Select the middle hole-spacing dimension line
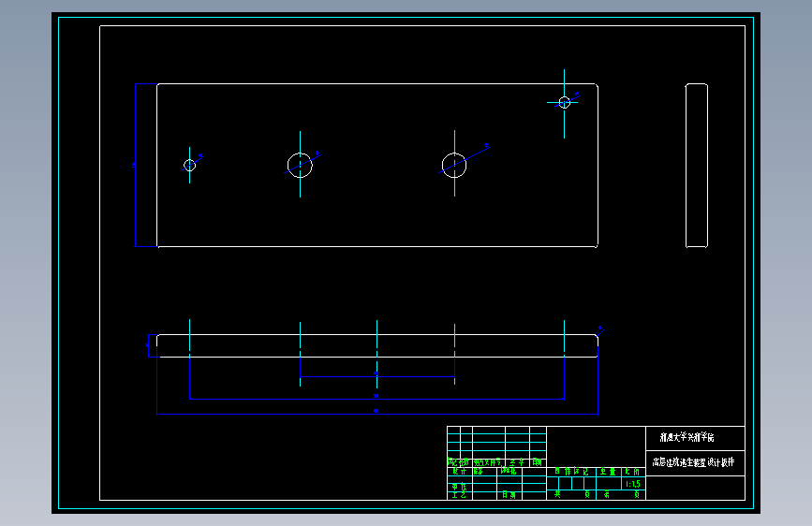This screenshot has width=812, height=526. (377, 399)
